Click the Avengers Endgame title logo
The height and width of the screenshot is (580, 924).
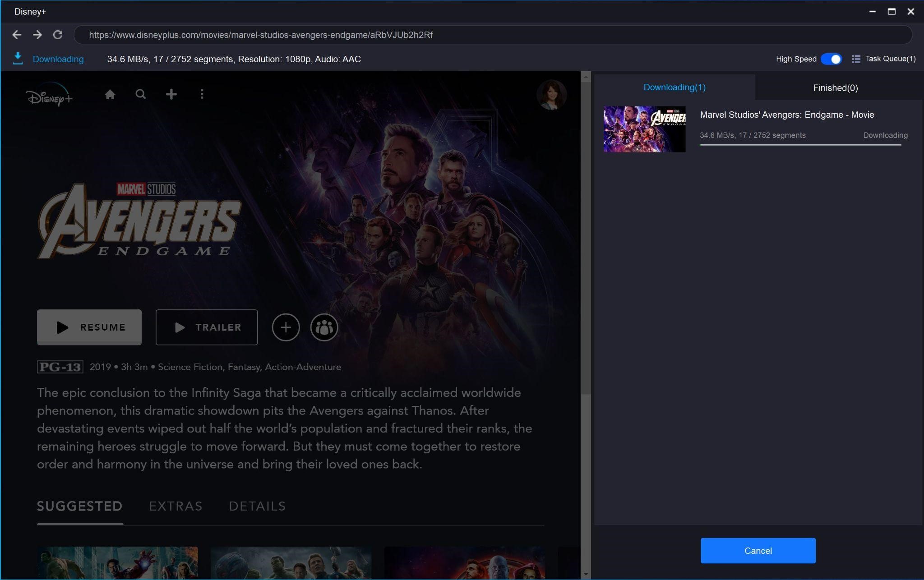(x=139, y=221)
